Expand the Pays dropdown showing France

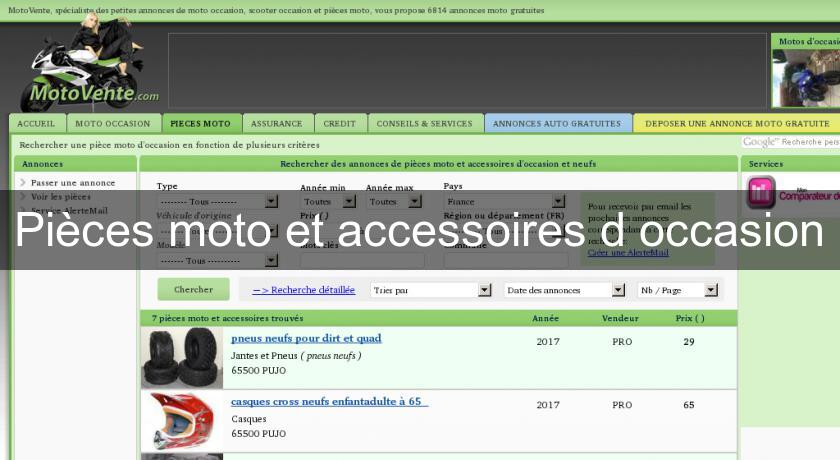[505, 201]
